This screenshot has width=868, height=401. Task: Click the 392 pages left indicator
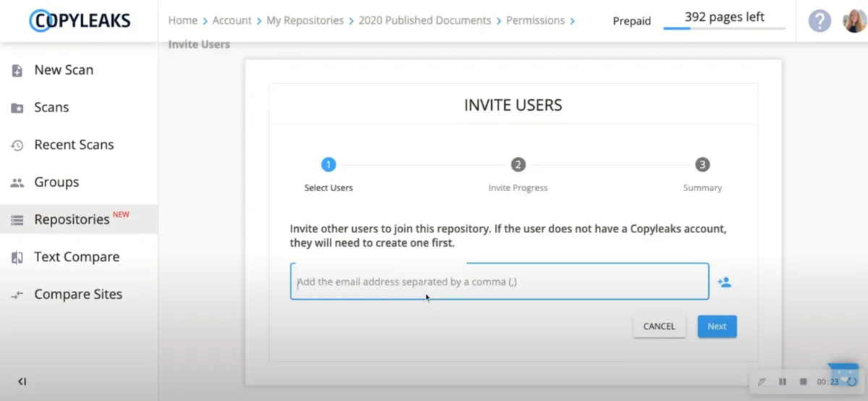pos(725,17)
